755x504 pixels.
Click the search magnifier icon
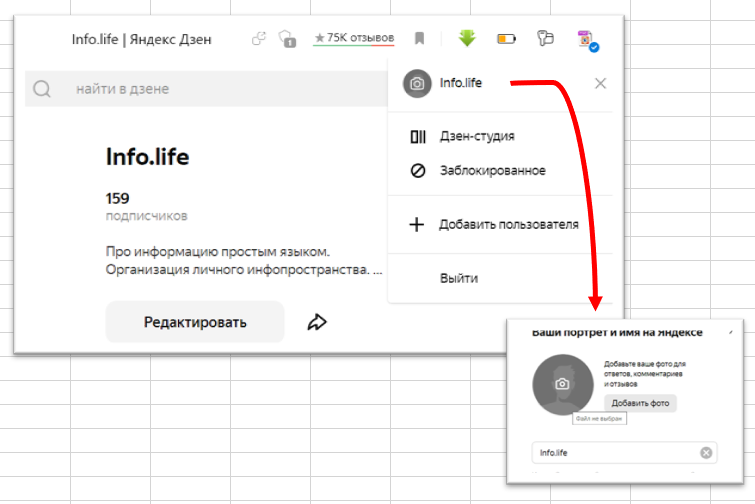tap(42, 89)
